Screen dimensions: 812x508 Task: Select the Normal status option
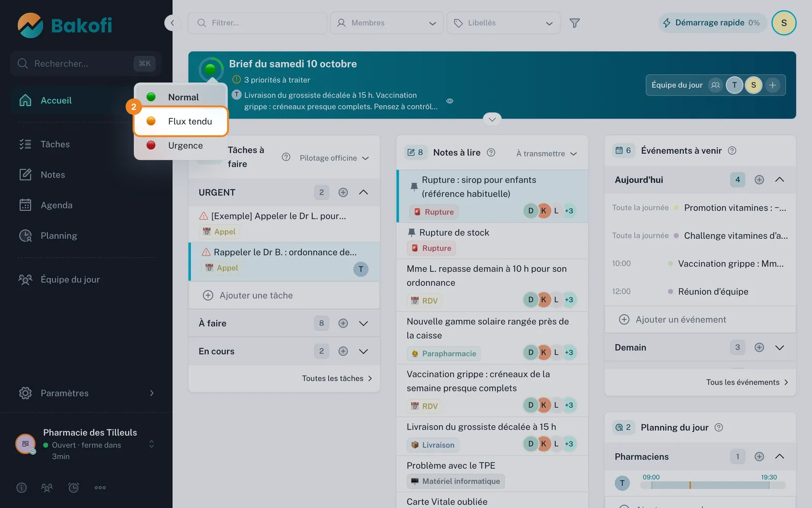point(181,97)
